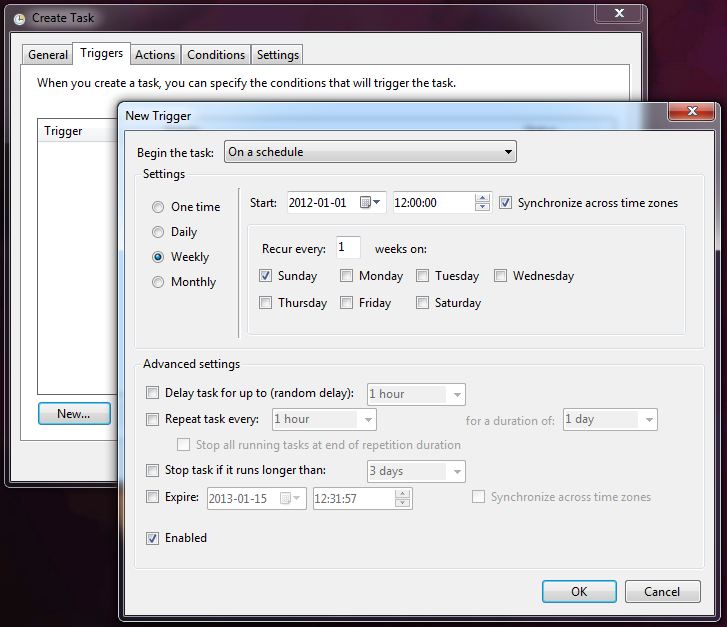Close the New Trigger dialog with X
The width and height of the screenshot is (727, 627).
692,111
